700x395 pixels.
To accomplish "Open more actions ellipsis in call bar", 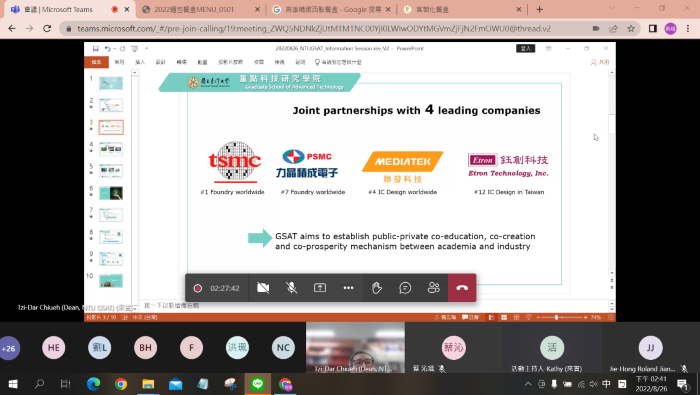I will pos(348,288).
